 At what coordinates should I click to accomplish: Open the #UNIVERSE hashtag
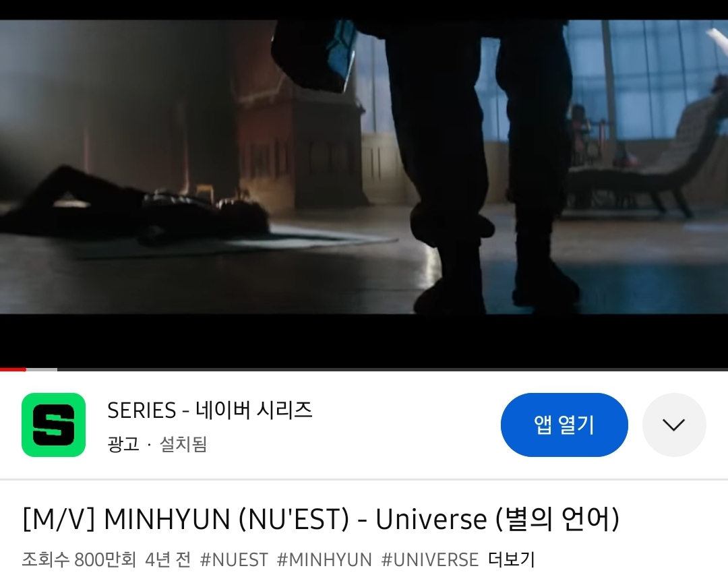point(430,559)
